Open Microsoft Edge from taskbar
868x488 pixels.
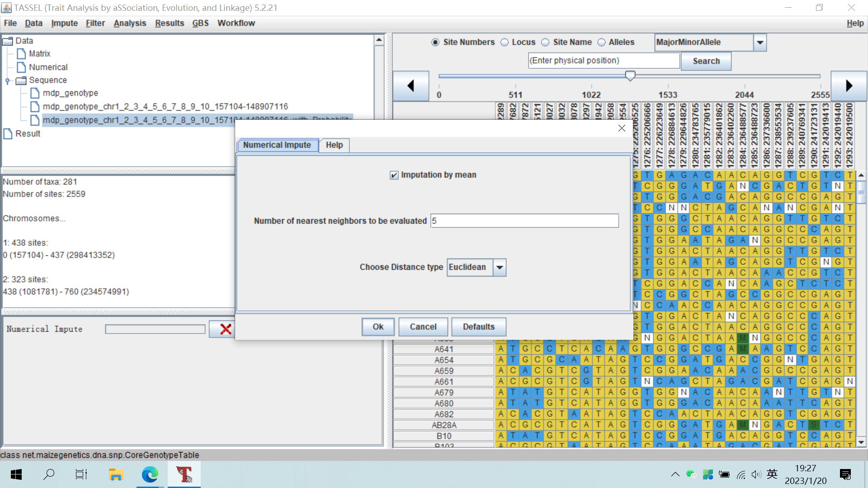coord(150,474)
